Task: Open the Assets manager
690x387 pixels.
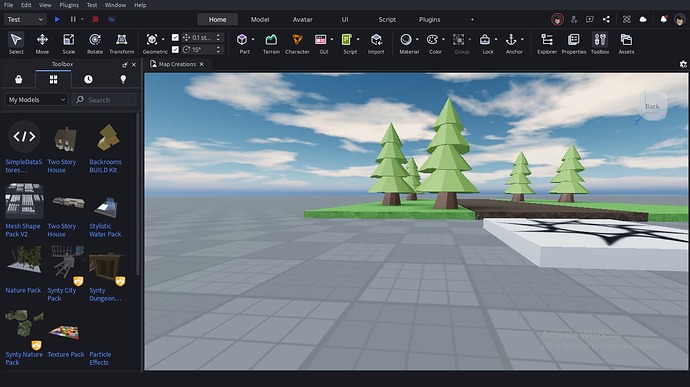Action: click(x=626, y=43)
